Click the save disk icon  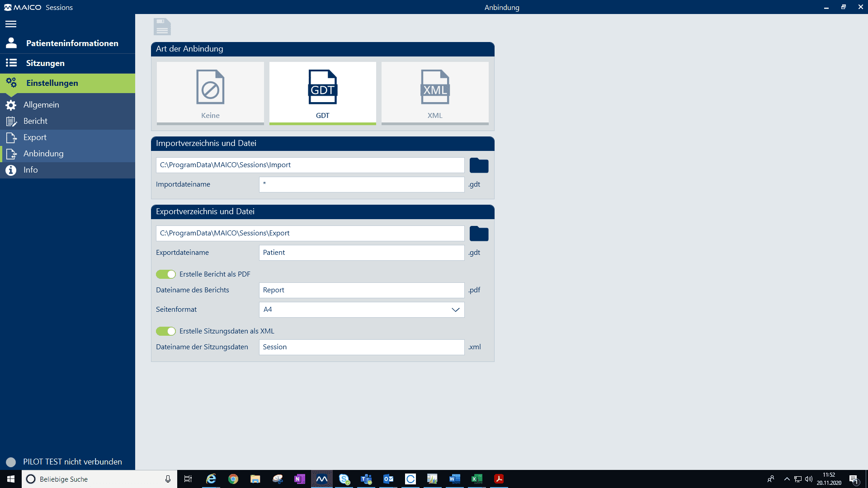click(x=162, y=27)
